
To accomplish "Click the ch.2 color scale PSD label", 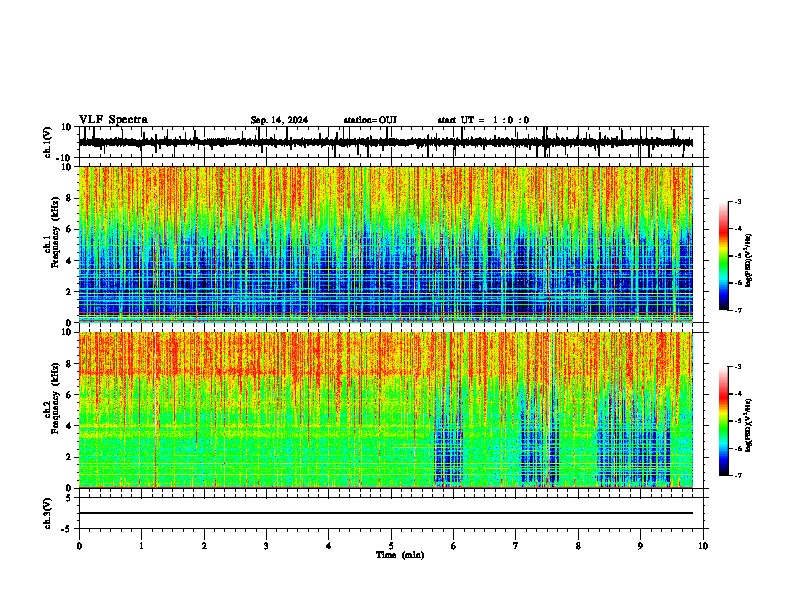I will (x=749, y=425).
